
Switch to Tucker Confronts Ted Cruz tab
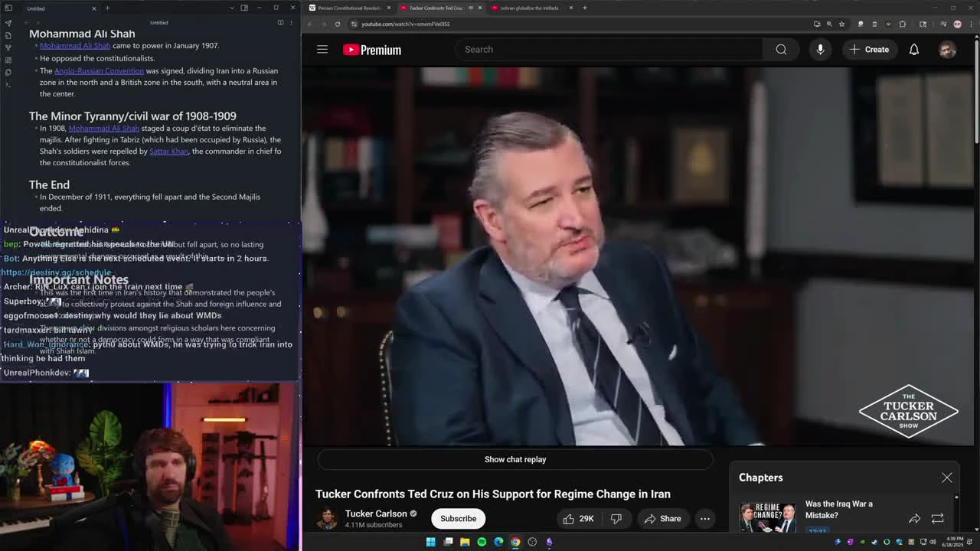click(x=440, y=8)
